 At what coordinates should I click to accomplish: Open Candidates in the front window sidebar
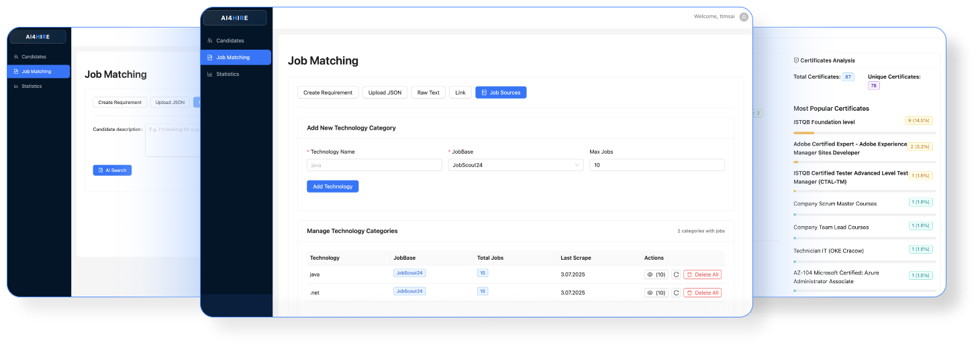[x=230, y=41]
